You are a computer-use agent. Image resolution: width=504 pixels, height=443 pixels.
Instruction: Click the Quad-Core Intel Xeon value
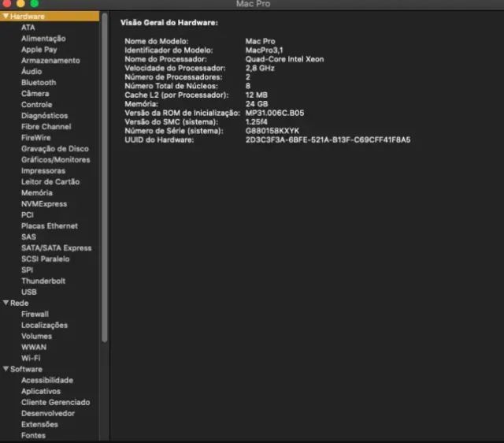click(284, 59)
